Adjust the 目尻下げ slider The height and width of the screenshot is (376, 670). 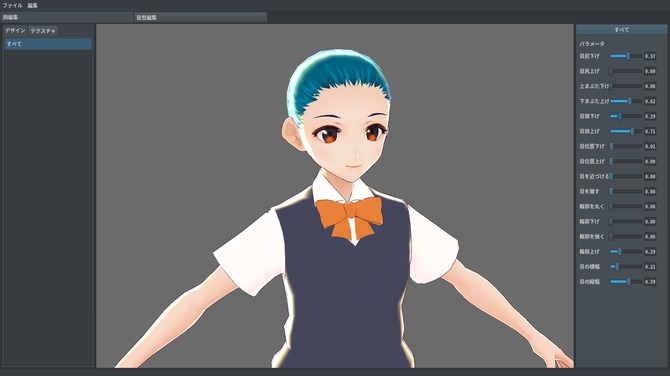[626, 56]
